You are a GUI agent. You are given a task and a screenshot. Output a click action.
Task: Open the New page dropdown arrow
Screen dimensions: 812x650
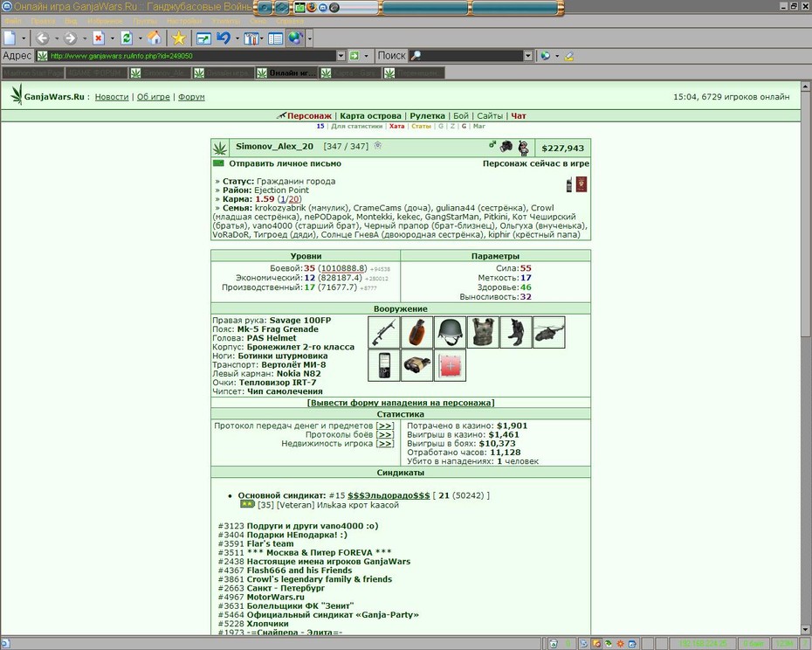24,38
